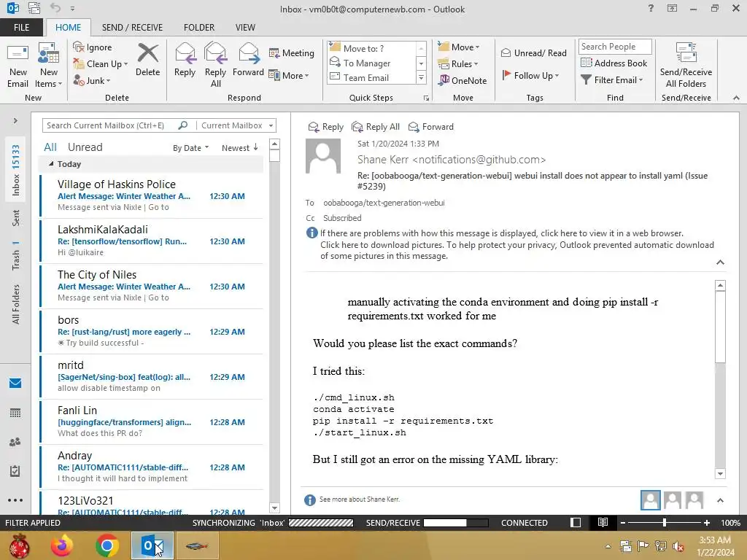Reply with a Meeting
Image resolution: width=747 pixels, height=560 pixels.
[291, 52]
